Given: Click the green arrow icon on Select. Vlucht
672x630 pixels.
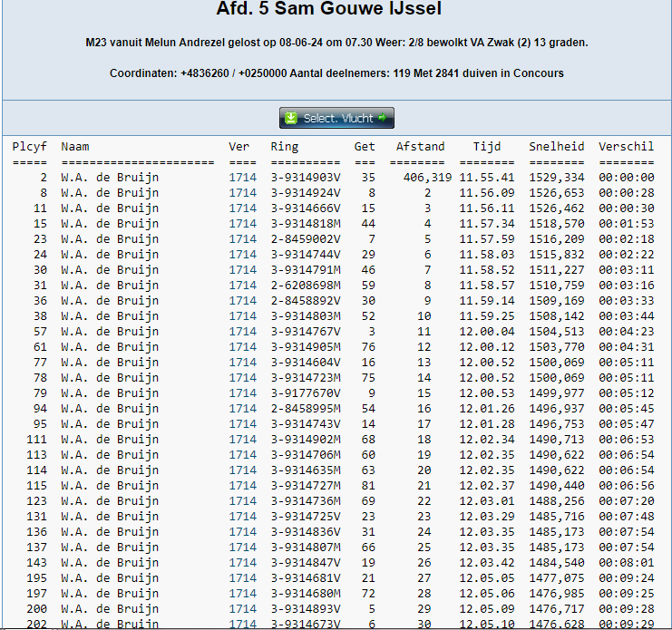Looking at the screenshot, I should (383, 118).
